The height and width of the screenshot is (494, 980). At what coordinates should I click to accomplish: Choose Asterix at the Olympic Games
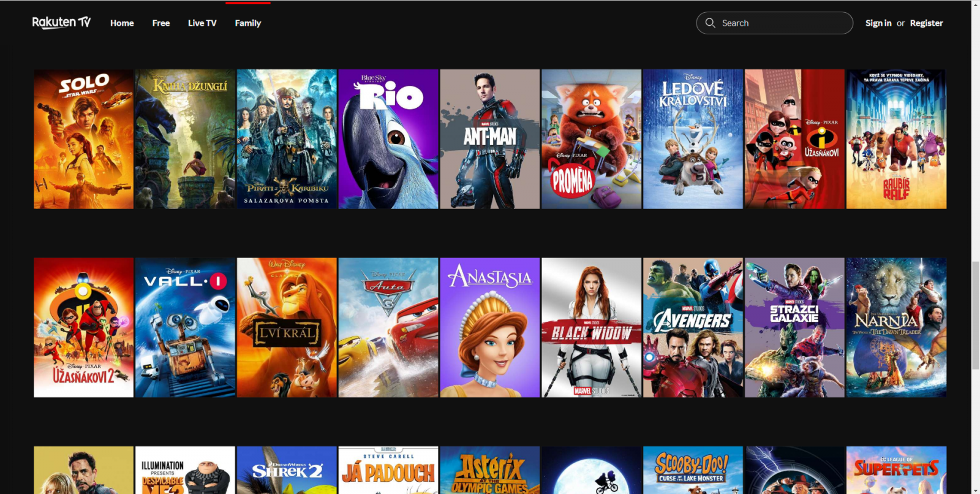click(x=490, y=470)
